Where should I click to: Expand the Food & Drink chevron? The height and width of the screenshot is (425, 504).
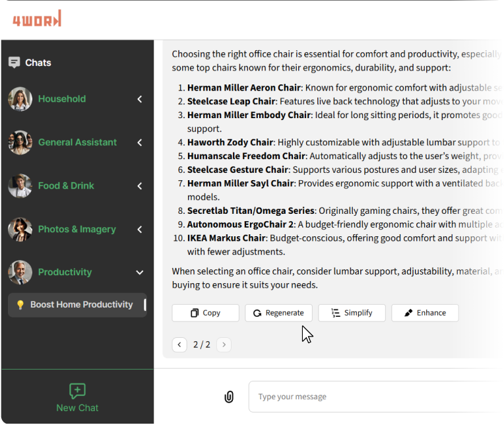(x=140, y=186)
